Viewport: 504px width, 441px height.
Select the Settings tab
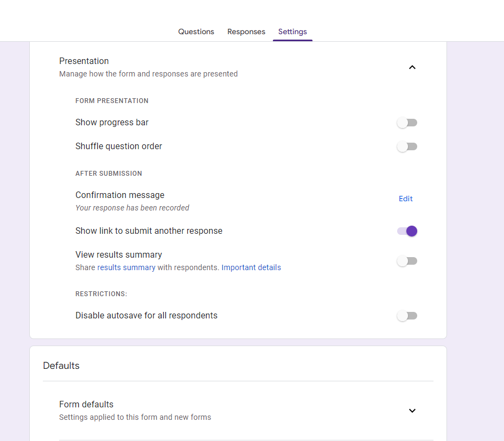[x=292, y=31]
